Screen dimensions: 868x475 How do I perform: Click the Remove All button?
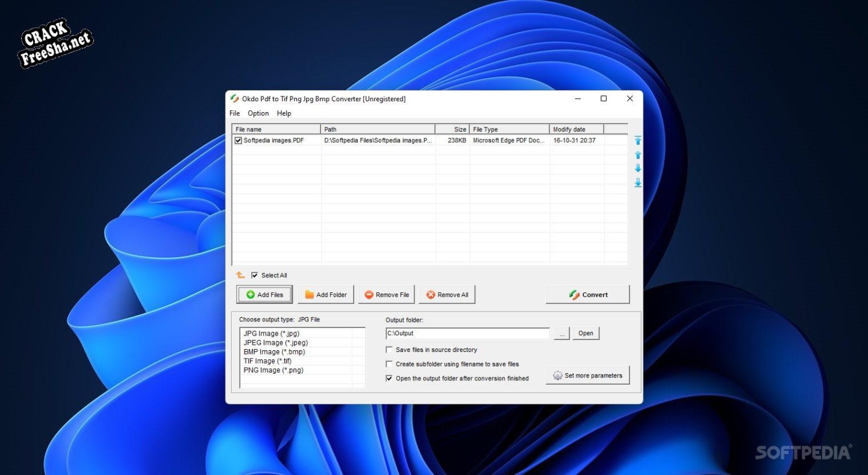pos(447,295)
